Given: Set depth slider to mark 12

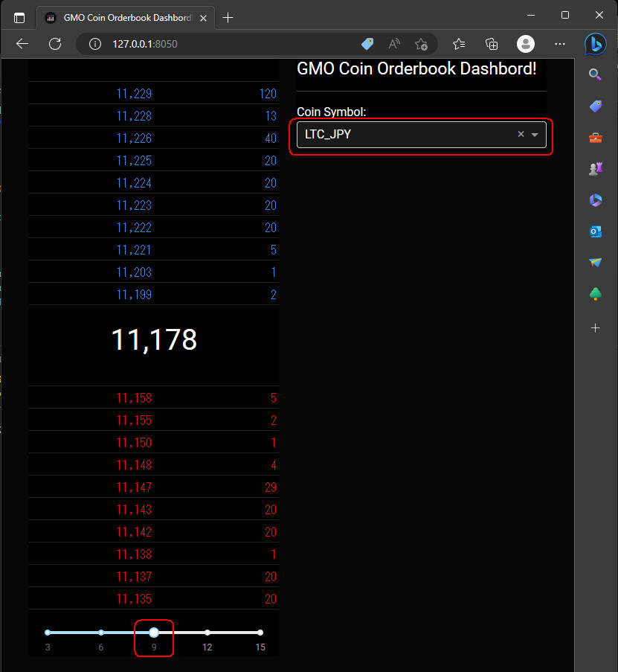Looking at the screenshot, I should pos(207,633).
